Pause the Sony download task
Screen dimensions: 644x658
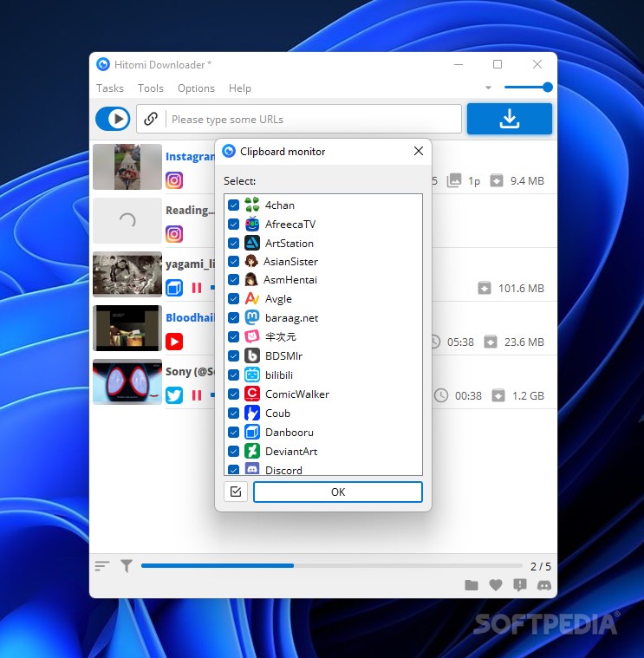coord(197,395)
